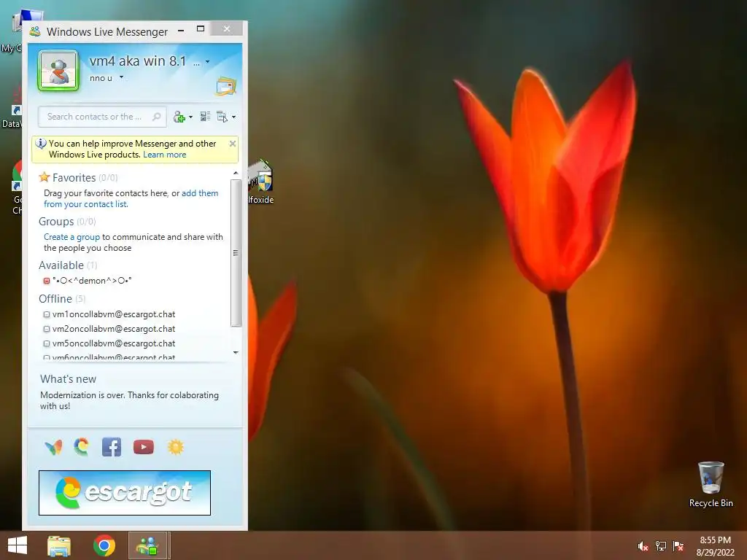Click offline status icon beside vm2oncollabvm
Screen dimensions: 747x560
47,329
